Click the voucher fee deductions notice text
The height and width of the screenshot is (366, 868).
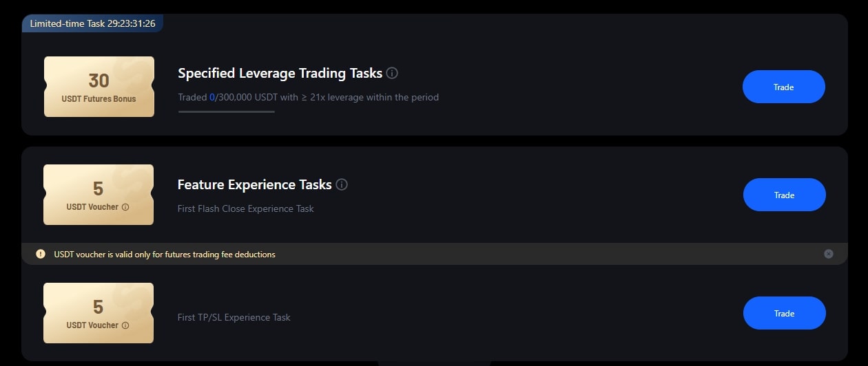pyautogui.click(x=165, y=255)
